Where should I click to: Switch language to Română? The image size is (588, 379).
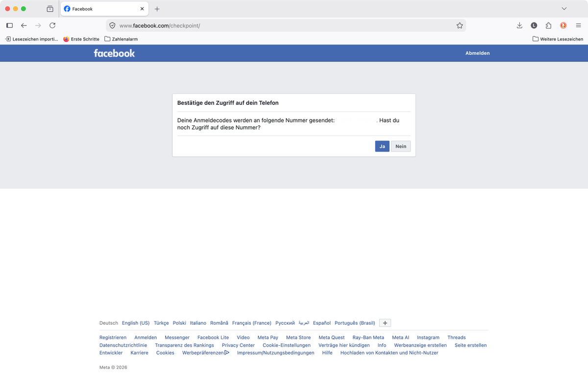point(219,323)
